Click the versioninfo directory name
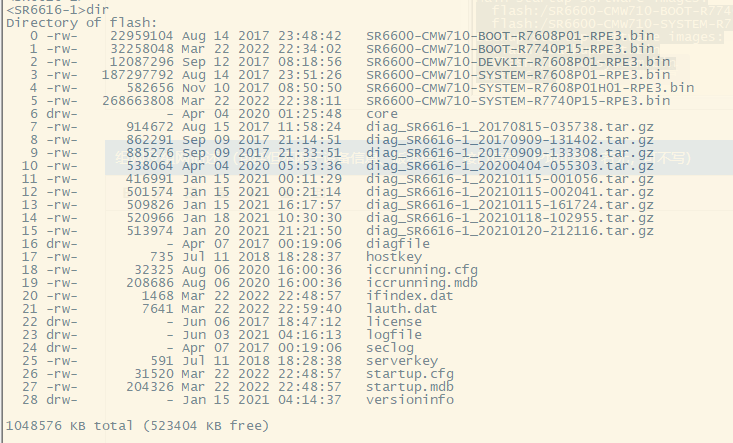The width and height of the screenshot is (733, 443). (x=410, y=399)
